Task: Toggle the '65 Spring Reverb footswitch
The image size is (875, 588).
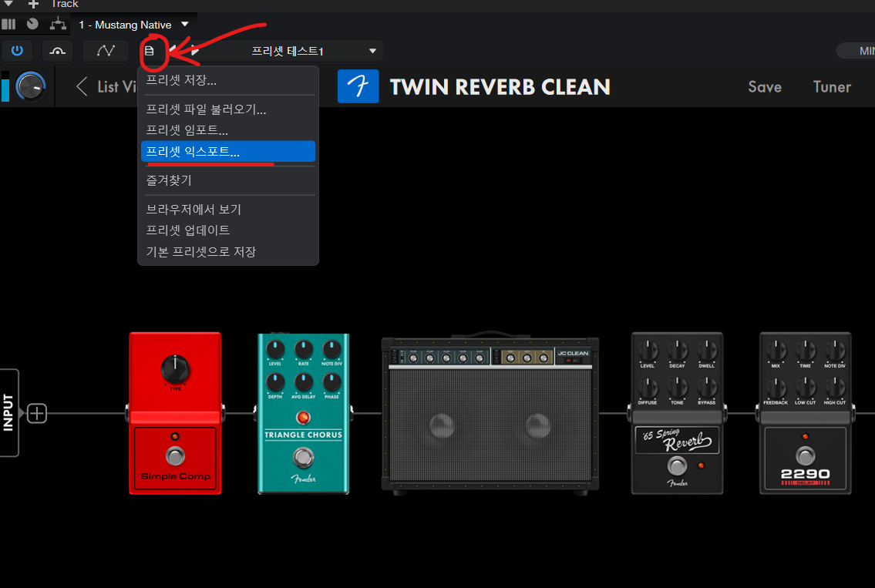Action: tap(676, 465)
